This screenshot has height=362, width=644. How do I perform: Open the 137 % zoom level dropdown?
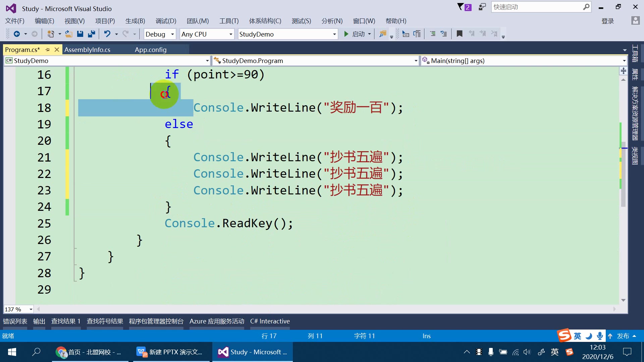19,309
